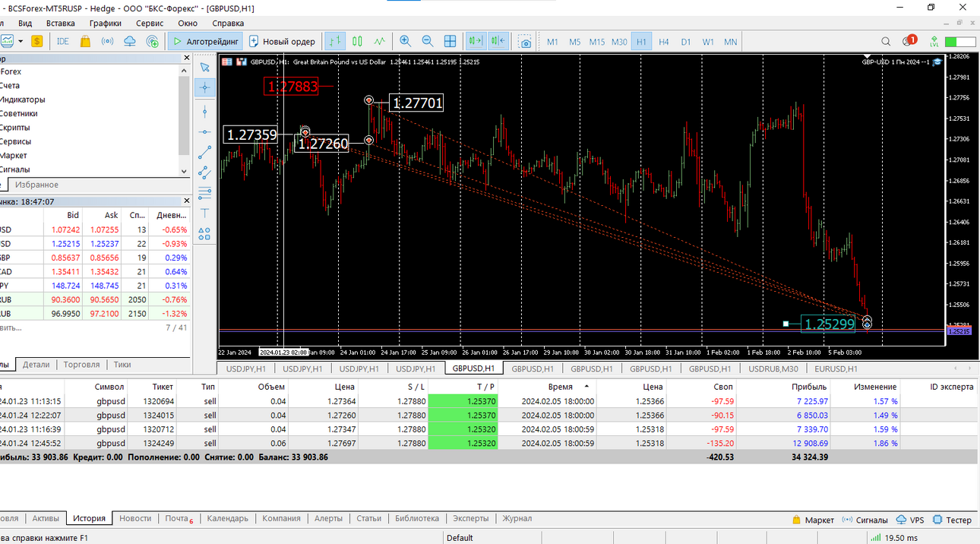Toggle the crosshair tool
The width and height of the screenshot is (980, 544).
click(x=204, y=87)
